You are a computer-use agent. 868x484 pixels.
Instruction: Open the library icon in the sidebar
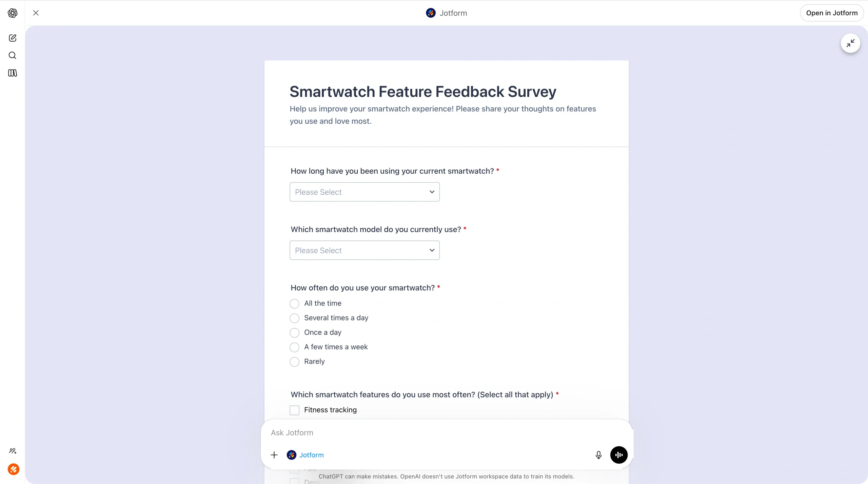point(13,73)
